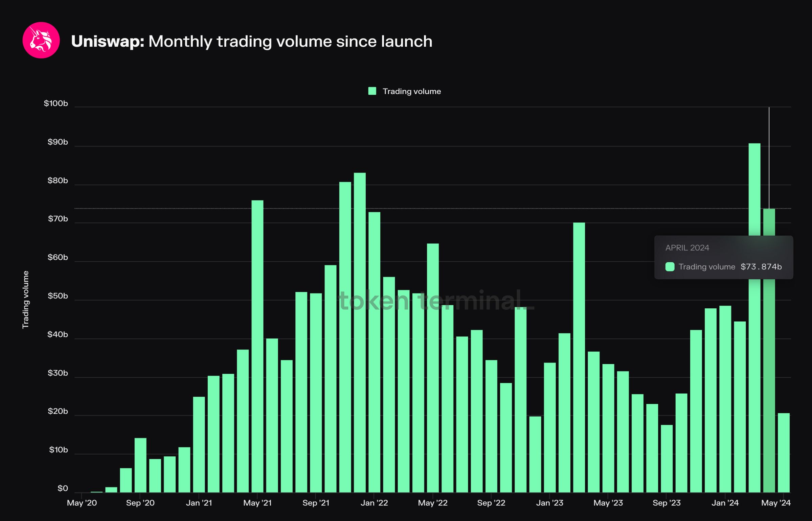
Task: Click the APRIL 2024 tooltip header
Action: click(x=687, y=247)
